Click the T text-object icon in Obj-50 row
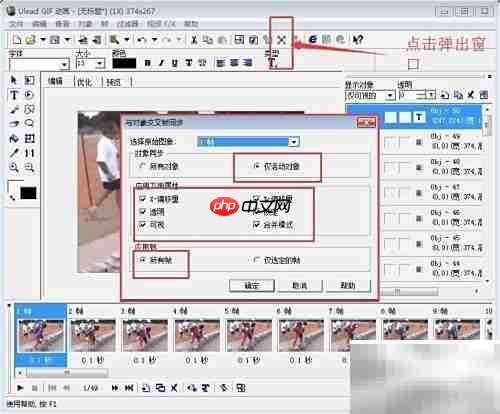 [x=419, y=117]
